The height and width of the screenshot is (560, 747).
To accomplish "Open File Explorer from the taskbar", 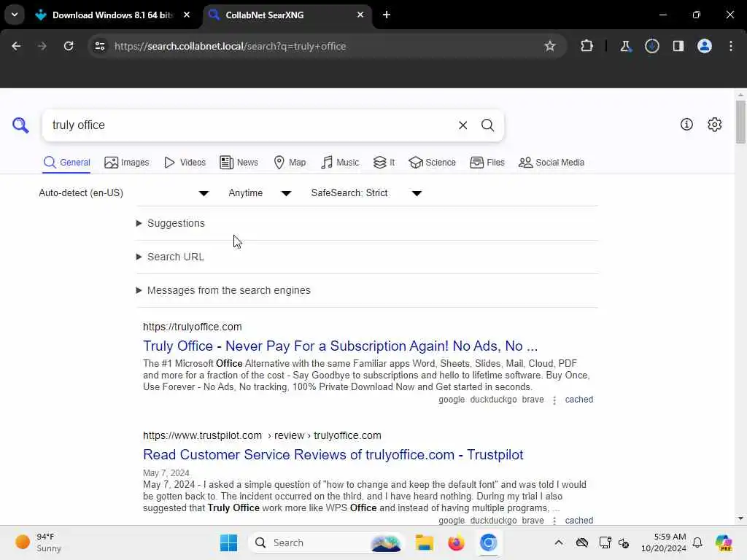I will [424, 542].
